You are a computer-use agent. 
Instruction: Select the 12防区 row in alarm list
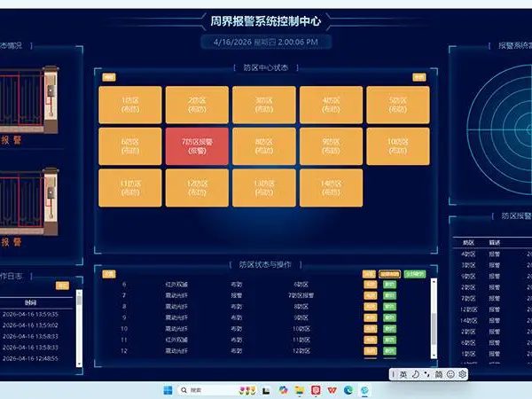492,309
